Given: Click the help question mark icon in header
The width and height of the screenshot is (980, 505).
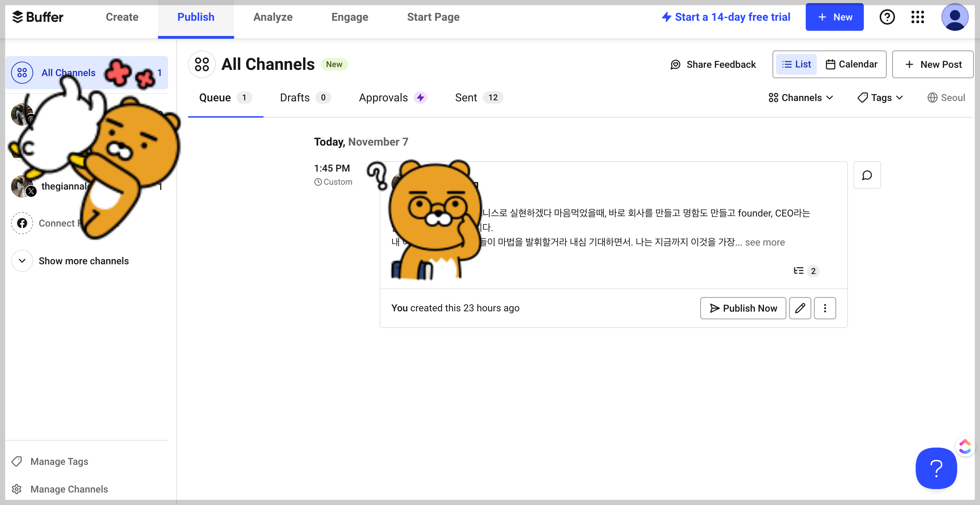Looking at the screenshot, I should pos(887,17).
